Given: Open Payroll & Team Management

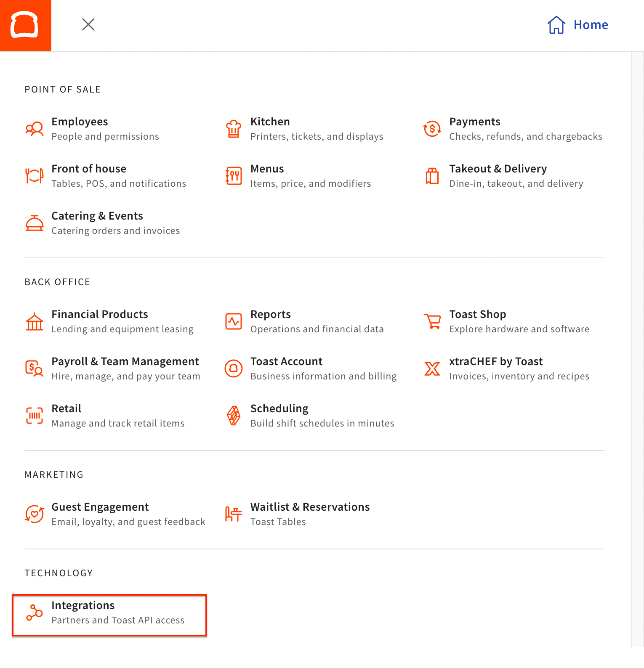Looking at the screenshot, I should pos(125,361).
